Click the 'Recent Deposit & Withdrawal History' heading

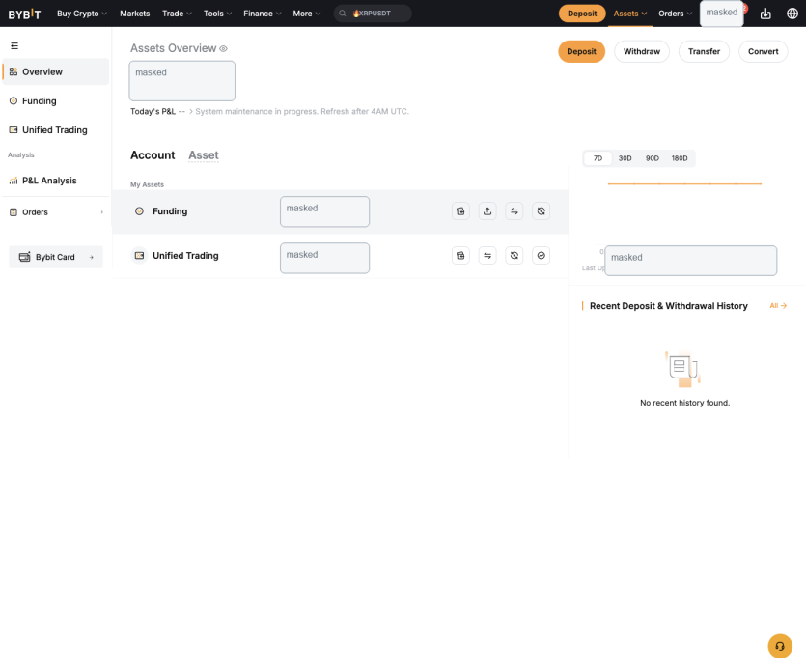pos(669,306)
